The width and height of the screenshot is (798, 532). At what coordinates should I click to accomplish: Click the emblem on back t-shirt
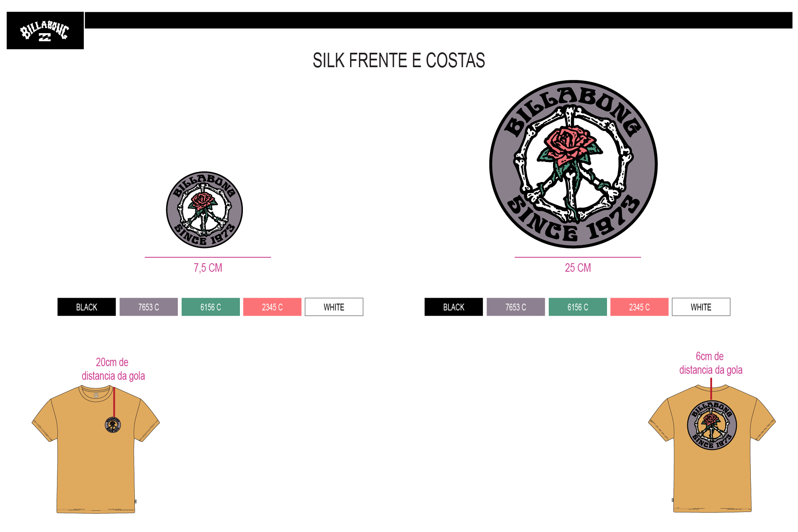[x=712, y=425]
